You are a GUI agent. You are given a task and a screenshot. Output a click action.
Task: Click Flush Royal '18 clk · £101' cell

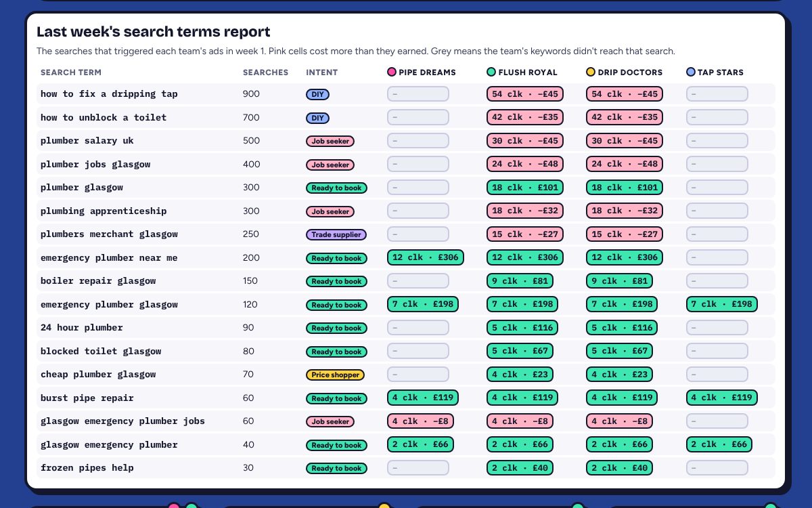(x=525, y=188)
